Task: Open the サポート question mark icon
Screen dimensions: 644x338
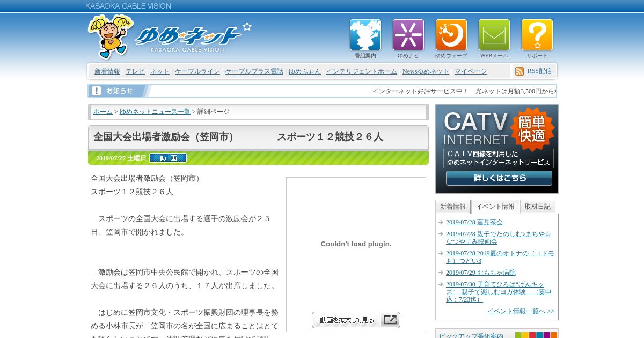Action: click(537, 35)
